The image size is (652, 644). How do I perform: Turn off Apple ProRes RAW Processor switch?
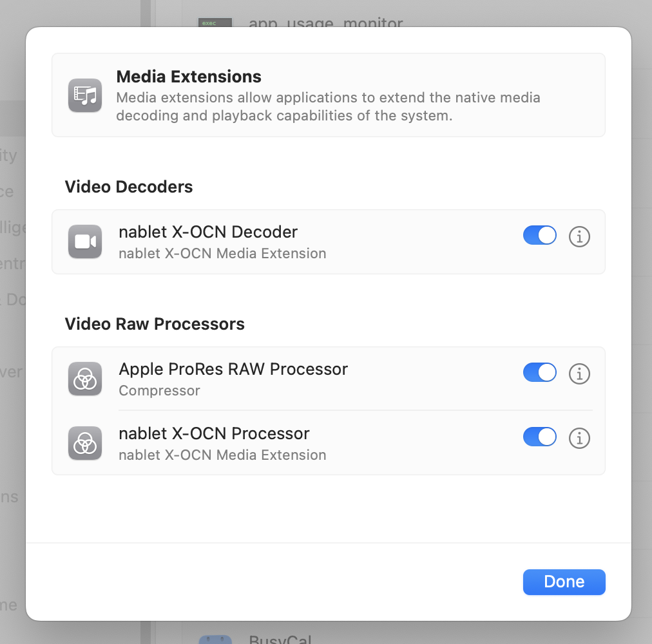[x=539, y=373]
